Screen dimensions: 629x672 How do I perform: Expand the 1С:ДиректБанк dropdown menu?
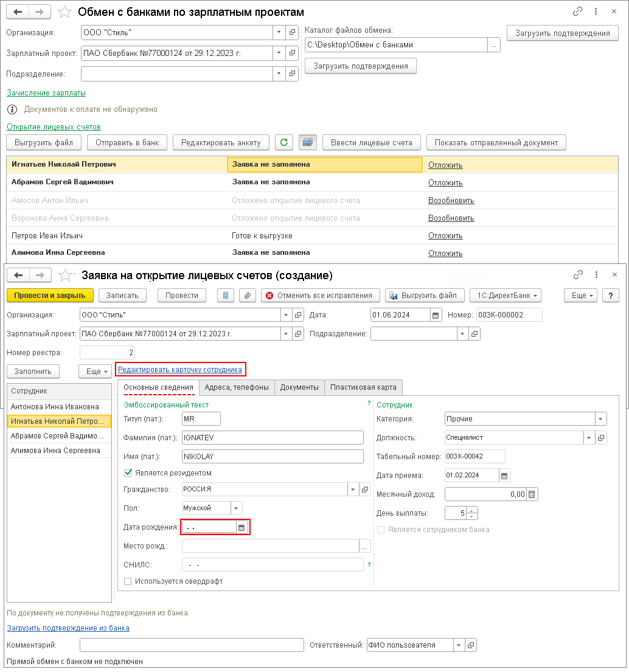[506, 296]
